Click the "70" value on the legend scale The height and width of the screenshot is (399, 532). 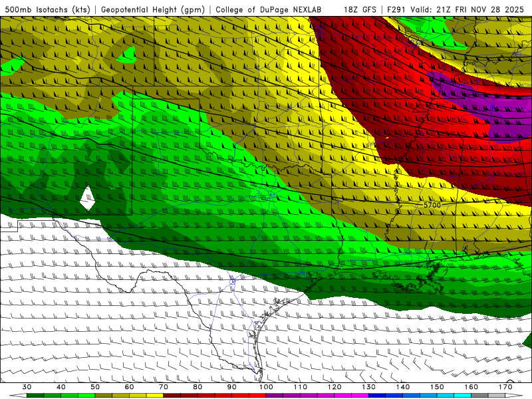coord(163,387)
